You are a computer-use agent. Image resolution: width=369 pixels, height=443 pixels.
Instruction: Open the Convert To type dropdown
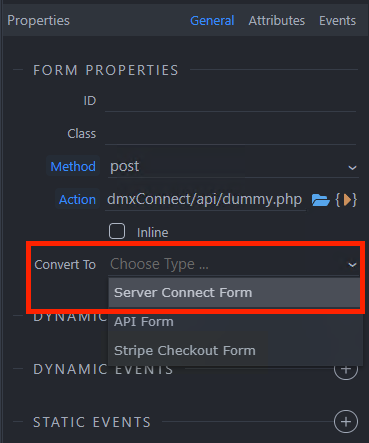(234, 265)
